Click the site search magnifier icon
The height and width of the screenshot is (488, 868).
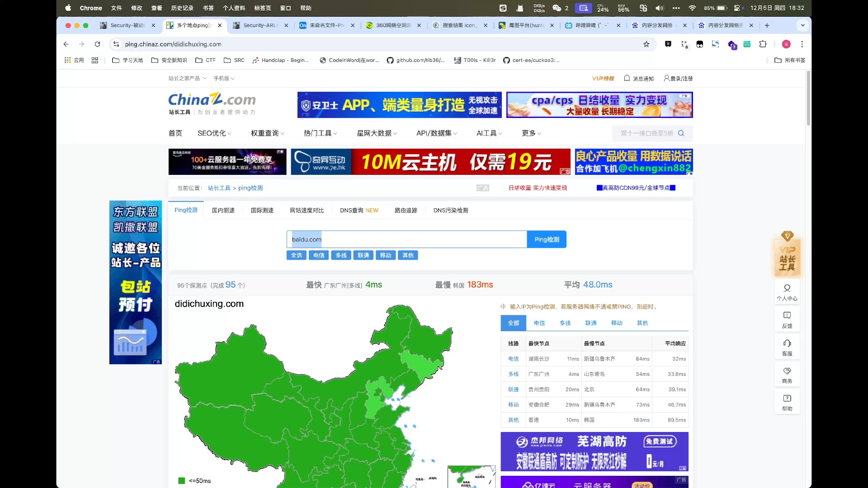pyautogui.click(x=681, y=133)
